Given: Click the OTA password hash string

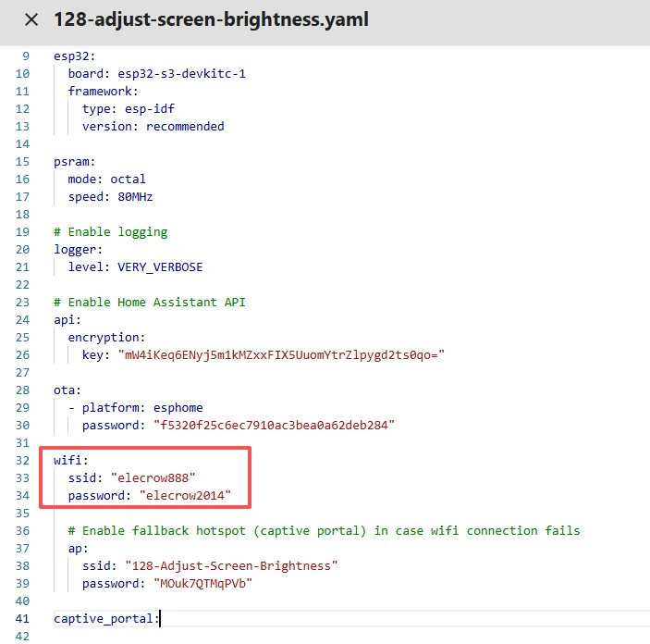Looking at the screenshot, I should coord(266,425).
